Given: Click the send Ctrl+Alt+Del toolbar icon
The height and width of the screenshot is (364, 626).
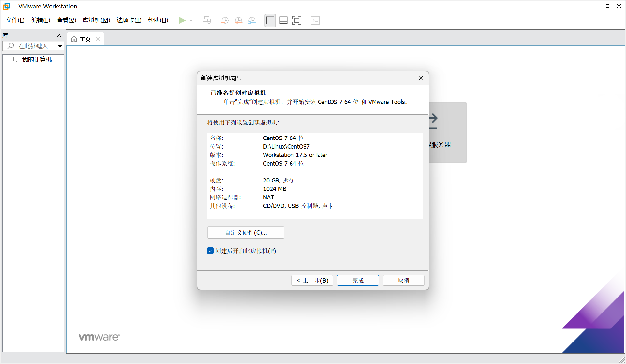Looking at the screenshot, I should [x=207, y=21].
